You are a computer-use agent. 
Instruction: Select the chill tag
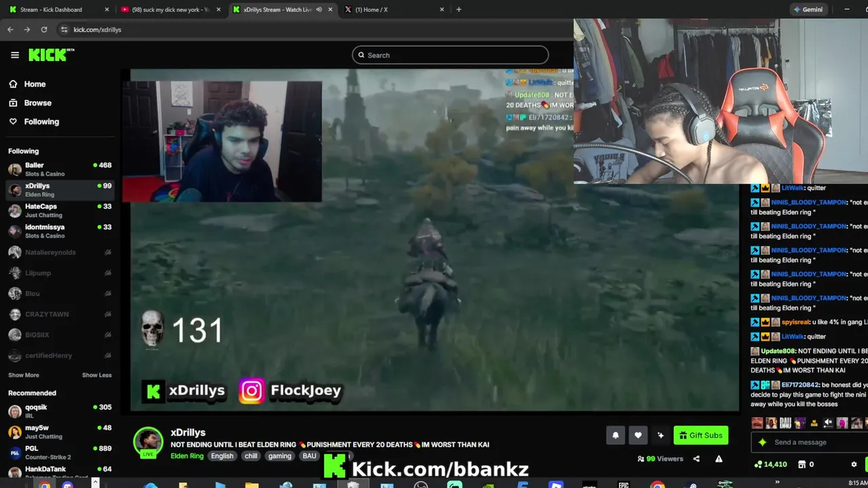click(x=251, y=456)
